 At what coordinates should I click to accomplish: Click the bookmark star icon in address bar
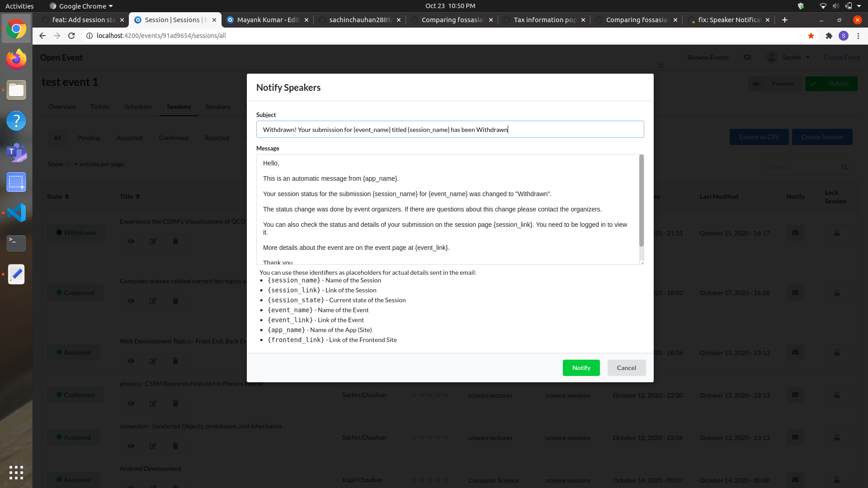(x=811, y=36)
